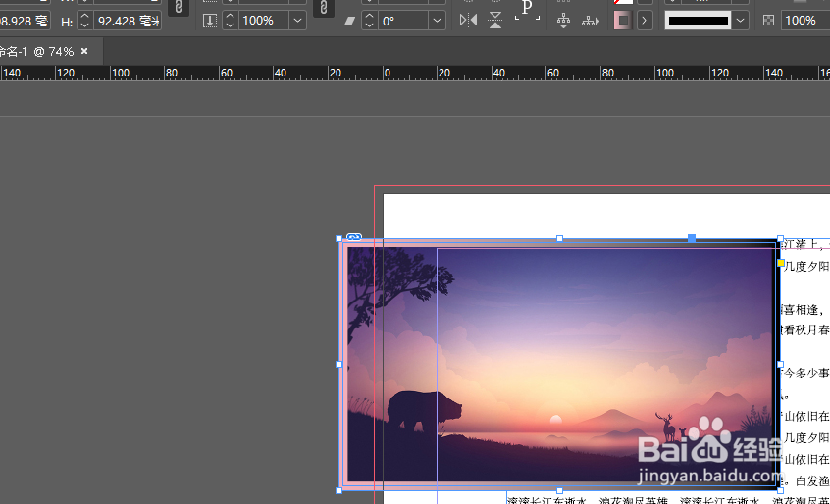Step the Scale Y percentage arrows
Image resolution: width=830 pixels, height=504 pixels.
coord(230,21)
